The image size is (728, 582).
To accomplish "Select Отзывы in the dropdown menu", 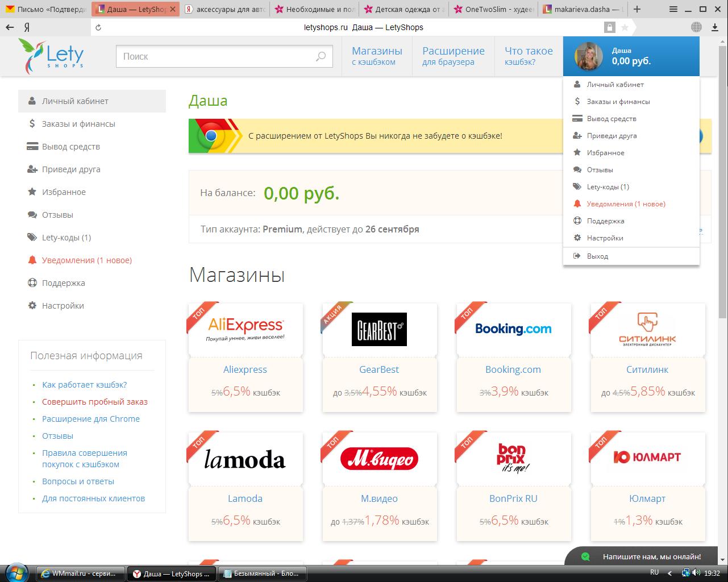I will [631, 170].
